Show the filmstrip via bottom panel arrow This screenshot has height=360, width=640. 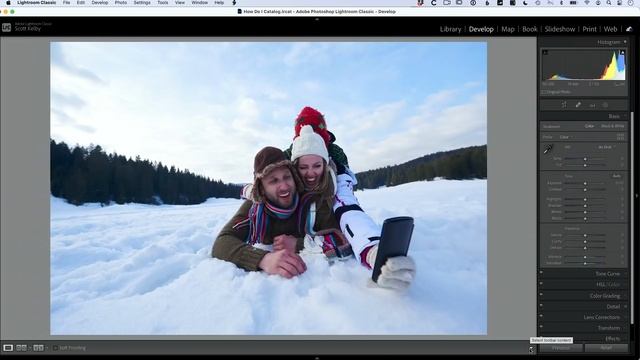pos(317,358)
